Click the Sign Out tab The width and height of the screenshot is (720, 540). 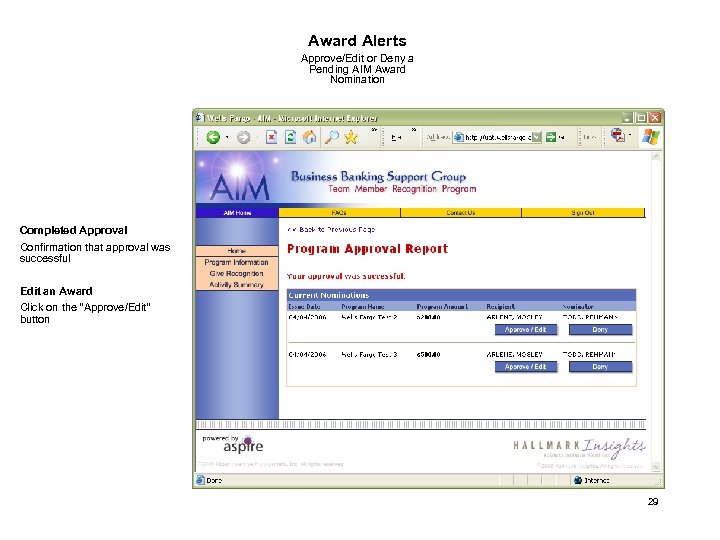coord(583,213)
